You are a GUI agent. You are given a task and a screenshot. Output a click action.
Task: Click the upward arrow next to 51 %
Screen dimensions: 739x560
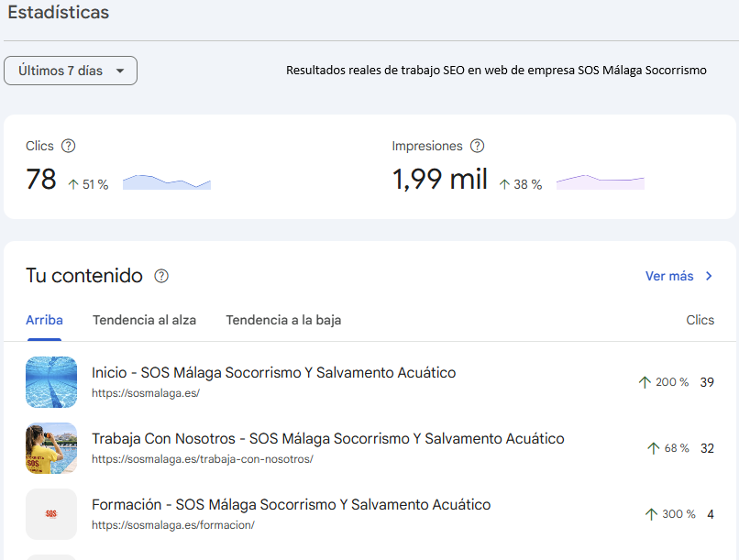pos(72,183)
